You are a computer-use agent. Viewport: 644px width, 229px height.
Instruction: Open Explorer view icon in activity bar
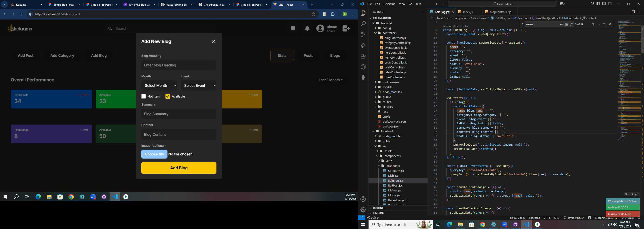363,13
